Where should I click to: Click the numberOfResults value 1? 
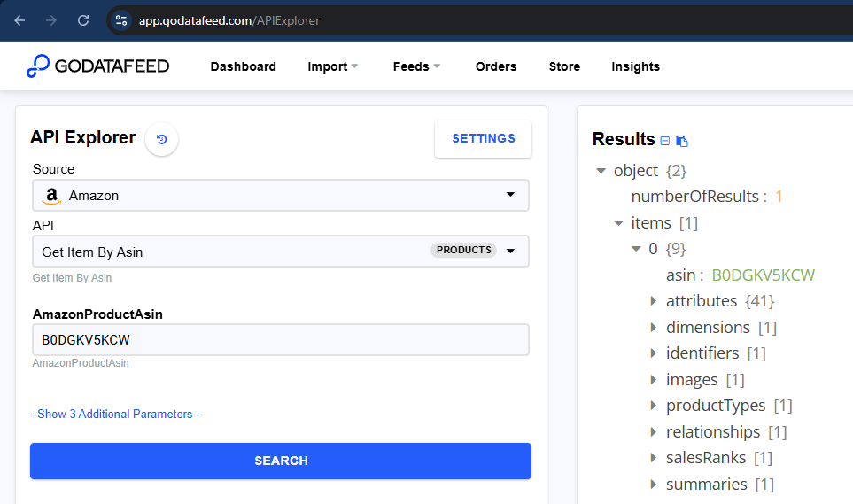779,197
